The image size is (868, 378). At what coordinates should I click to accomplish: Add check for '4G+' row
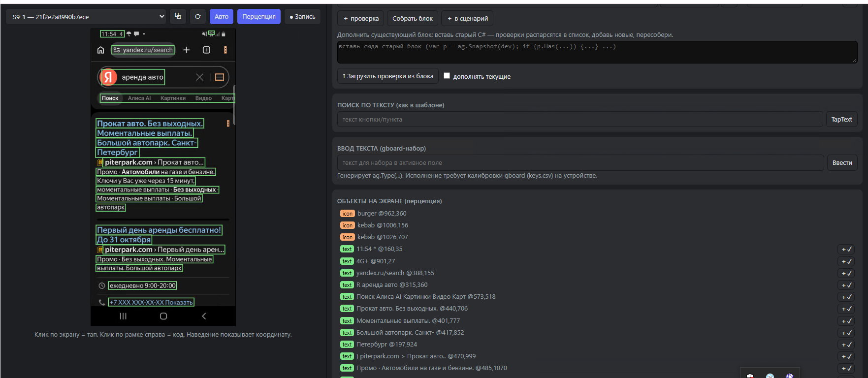click(x=847, y=262)
